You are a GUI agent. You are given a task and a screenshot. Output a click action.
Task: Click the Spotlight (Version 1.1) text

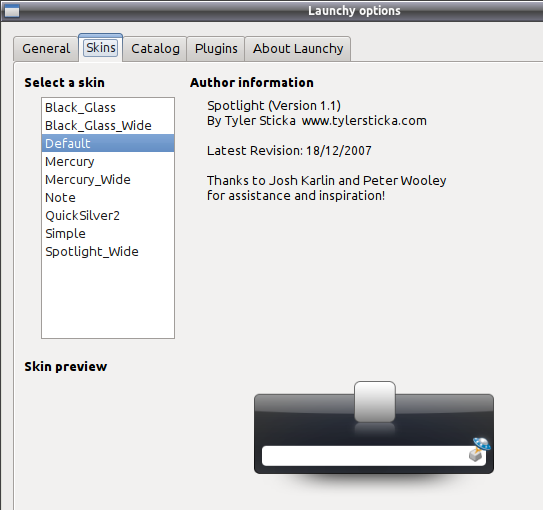pos(274,106)
